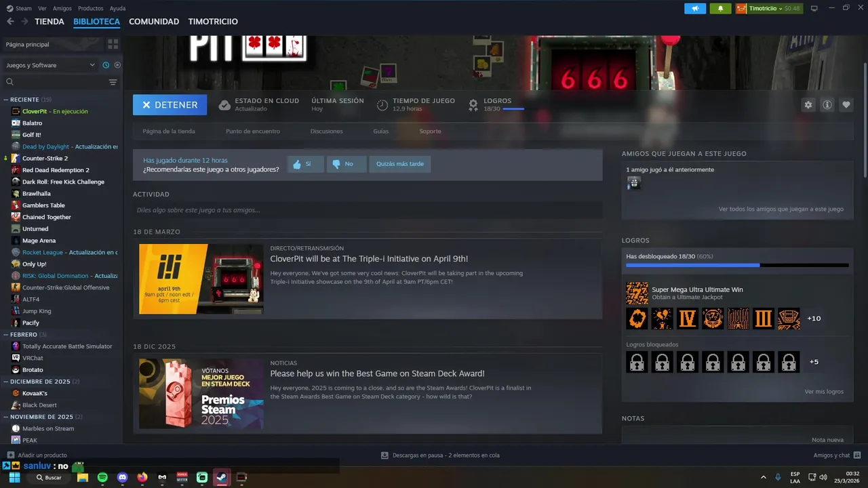Open Triple-i Initiative news thumbnail
Viewport: 868px width, 488px height.
point(201,279)
